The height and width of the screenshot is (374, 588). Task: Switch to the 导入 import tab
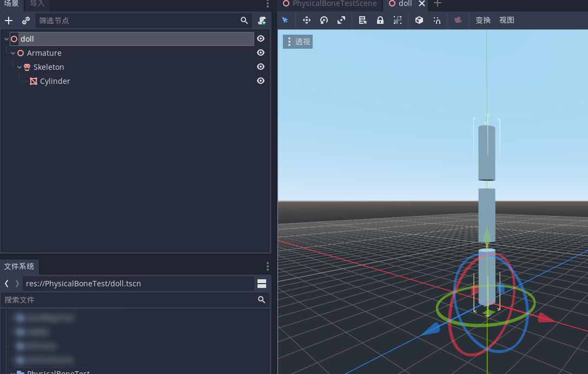click(37, 4)
